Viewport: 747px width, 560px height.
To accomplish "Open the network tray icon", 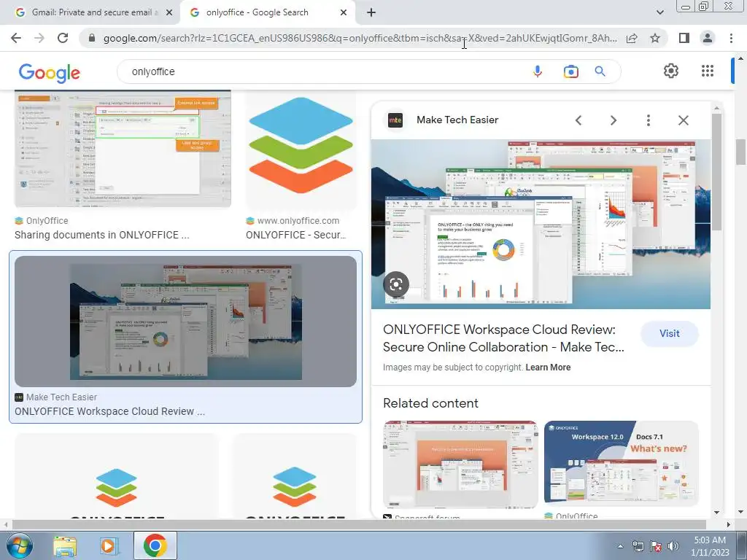I will coord(638,546).
